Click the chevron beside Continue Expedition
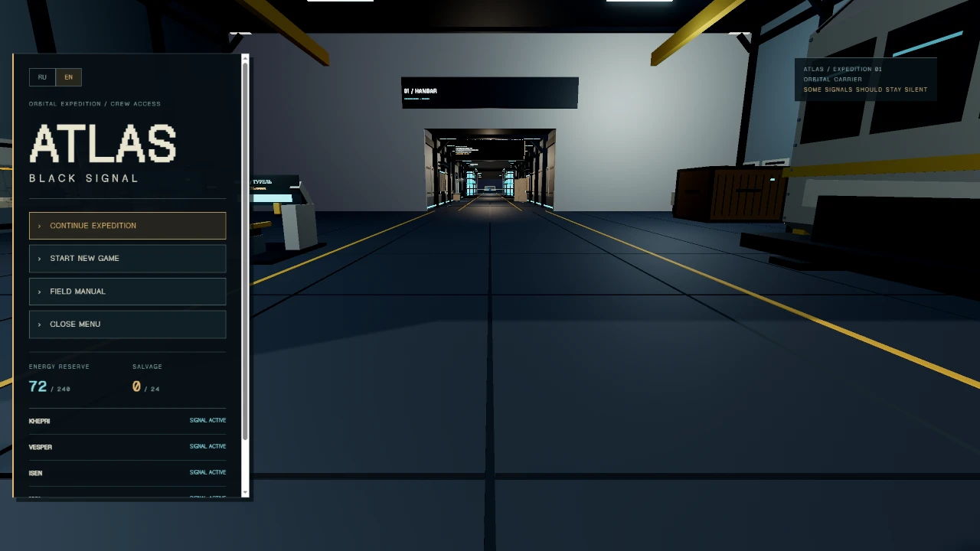 pyautogui.click(x=39, y=226)
